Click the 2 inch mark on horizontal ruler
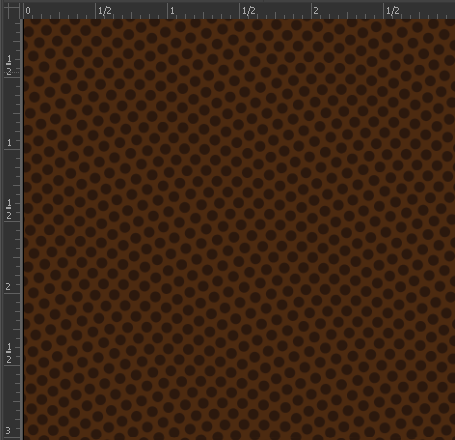This screenshot has height=440, width=455. tap(316, 11)
